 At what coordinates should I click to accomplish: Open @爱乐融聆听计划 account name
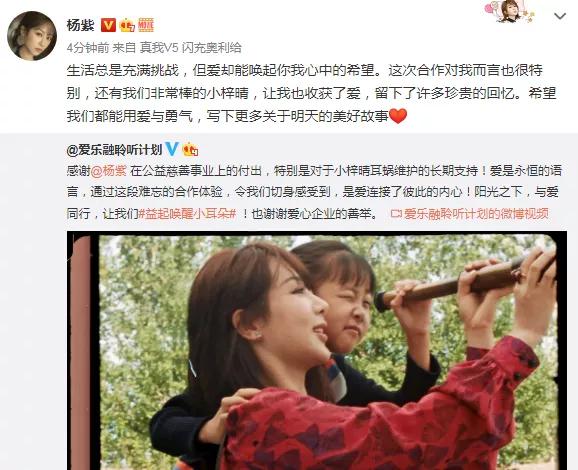[x=114, y=150]
